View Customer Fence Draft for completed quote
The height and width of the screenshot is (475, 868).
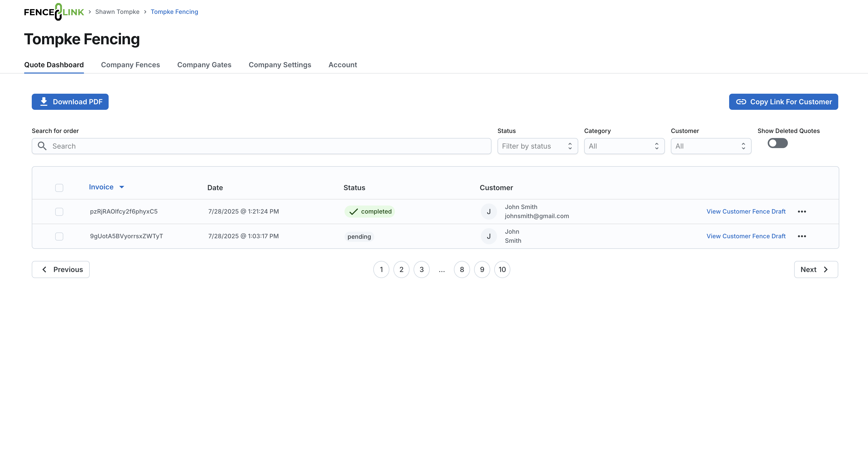tap(746, 212)
